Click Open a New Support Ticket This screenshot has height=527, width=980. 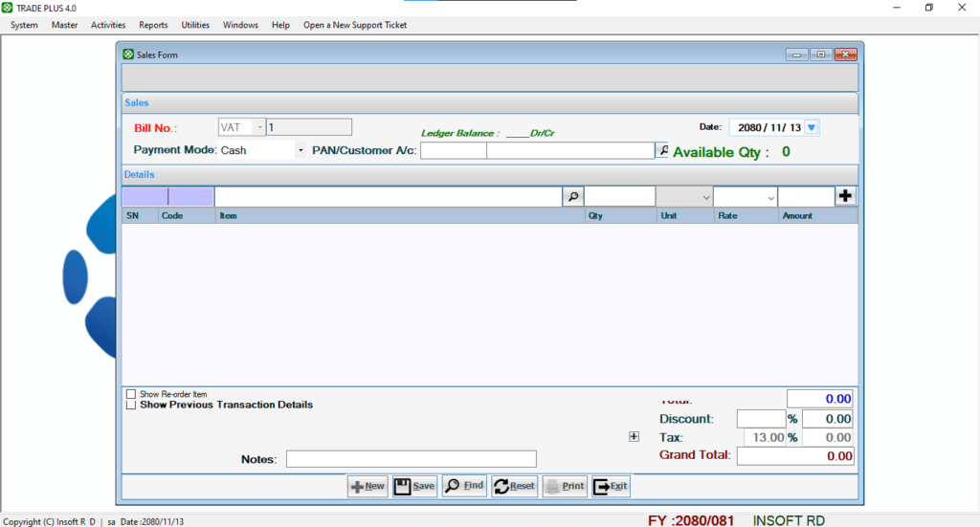(x=354, y=25)
